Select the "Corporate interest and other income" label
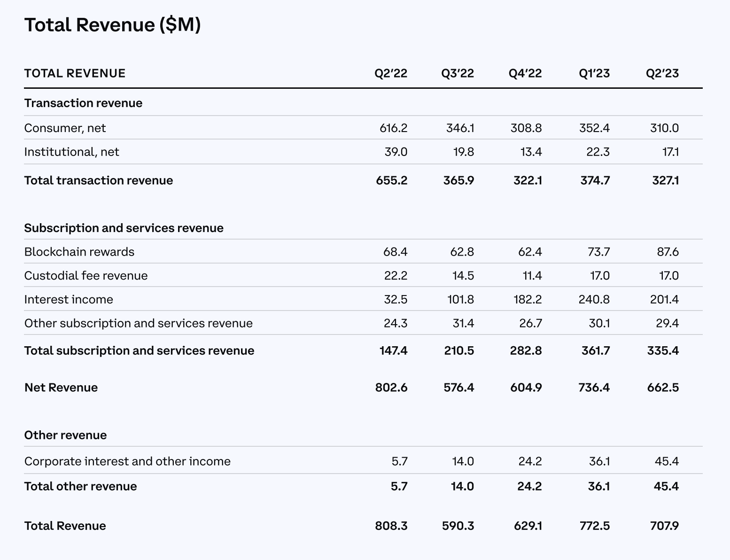The image size is (730, 560). [127, 461]
